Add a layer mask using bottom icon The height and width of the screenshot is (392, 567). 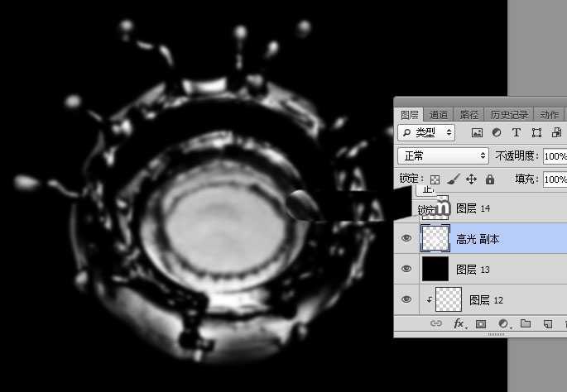click(x=481, y=324)
